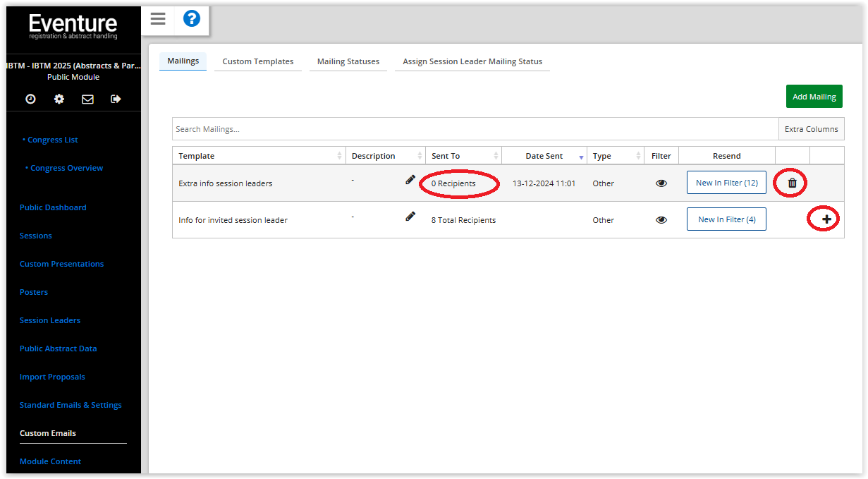
Task: Edit description of Info for invited session leader
Action: 410,217
